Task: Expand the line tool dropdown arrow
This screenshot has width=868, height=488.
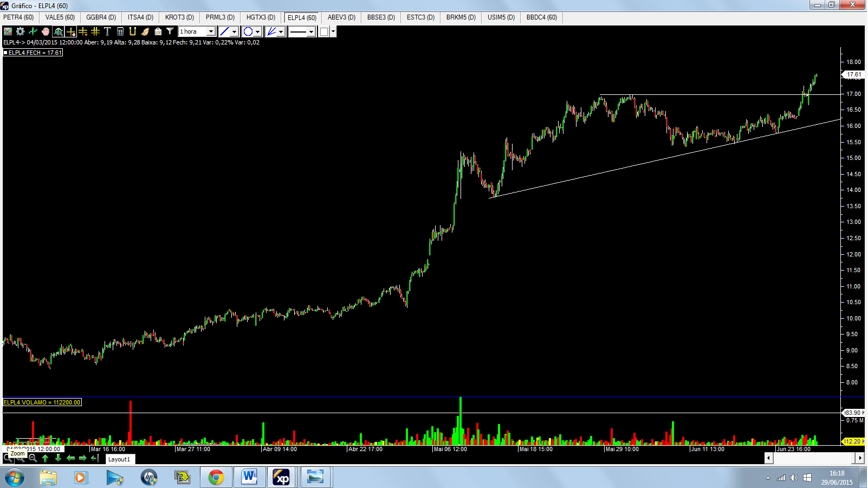Action: click(234, 31)
